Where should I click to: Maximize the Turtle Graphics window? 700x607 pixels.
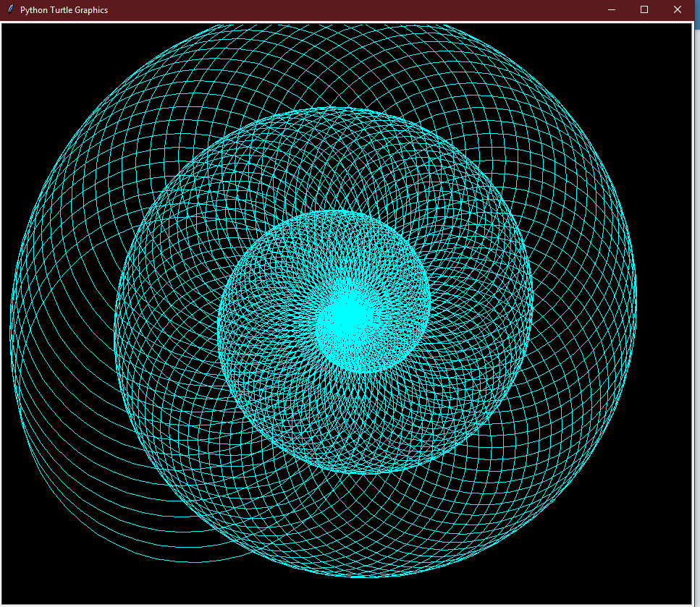[x=644, y=9]
